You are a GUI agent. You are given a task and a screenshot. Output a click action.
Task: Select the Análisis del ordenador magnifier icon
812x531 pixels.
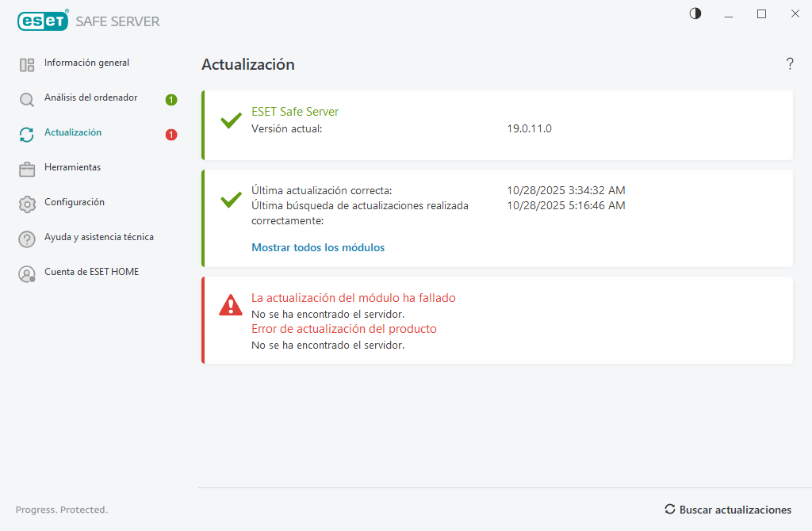(x=26, y=99)
